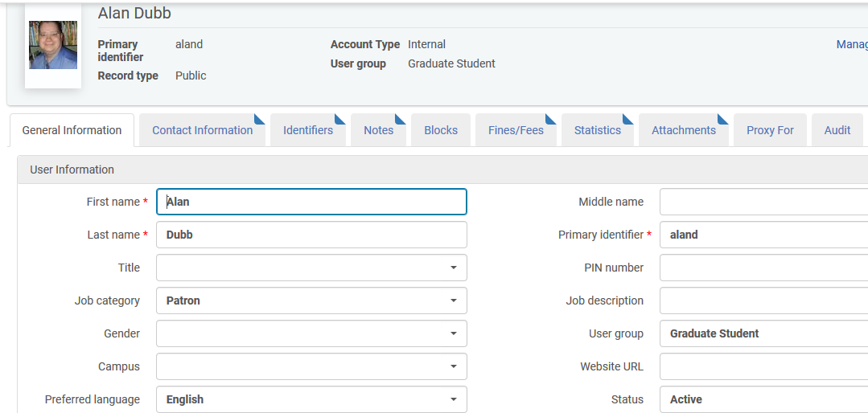Go to the Notes tab

point(378,130)
